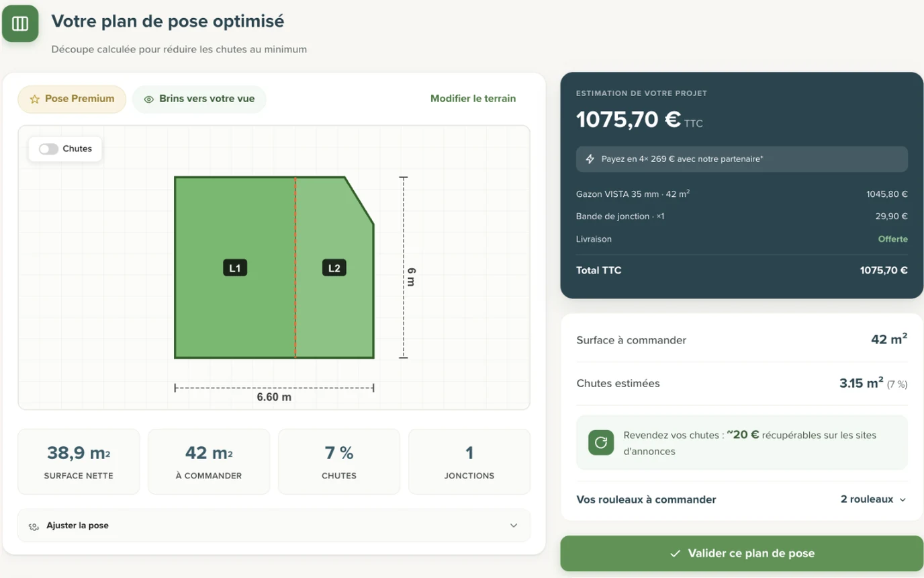
Task: Click the 6 m height dimension label
Action: (x=412, y=277)
